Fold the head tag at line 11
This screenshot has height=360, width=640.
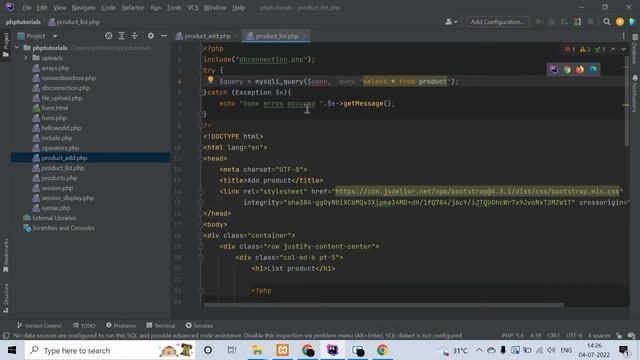coord(200,158)
